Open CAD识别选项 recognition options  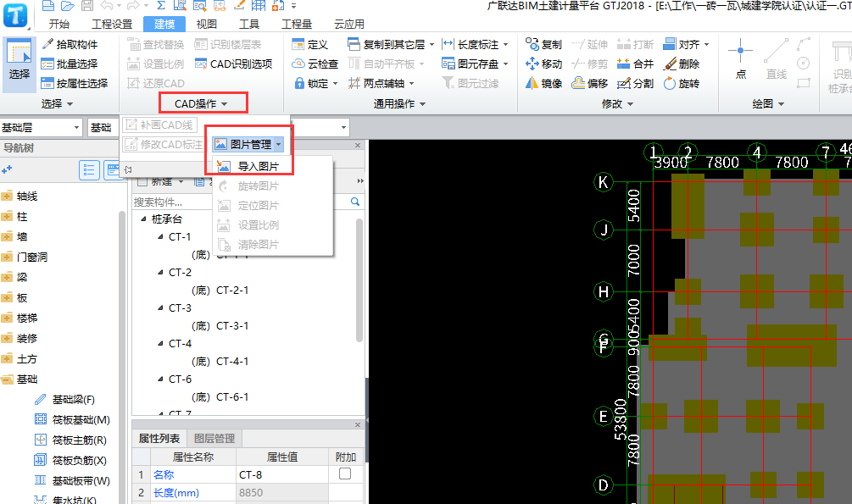pos(234,64)
